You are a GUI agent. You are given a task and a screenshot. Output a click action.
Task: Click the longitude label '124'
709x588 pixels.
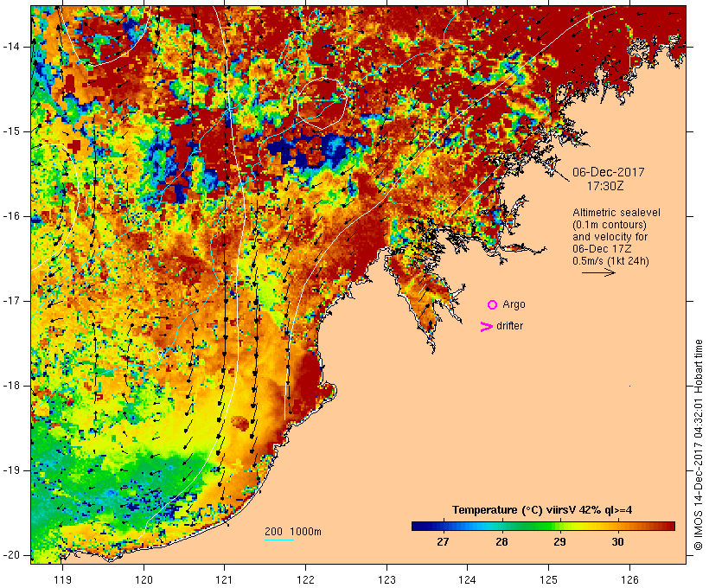[x=468, y=579]
